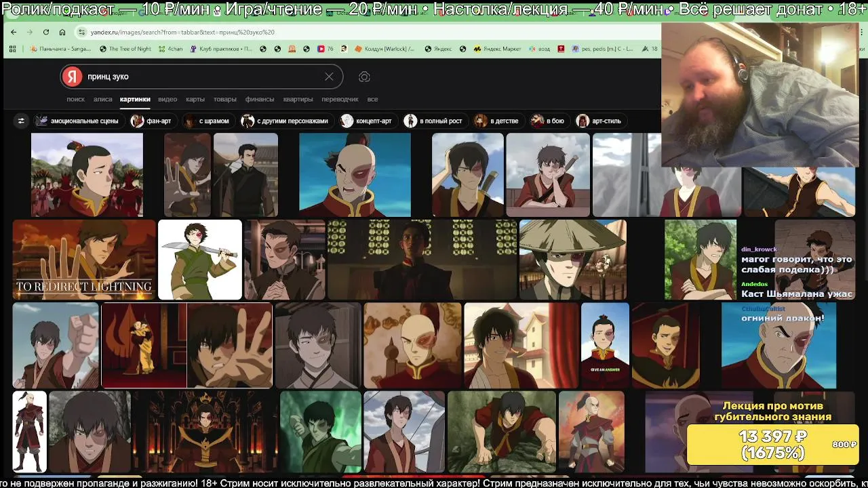Open the Яндекс Маркет bookmark

497,49
